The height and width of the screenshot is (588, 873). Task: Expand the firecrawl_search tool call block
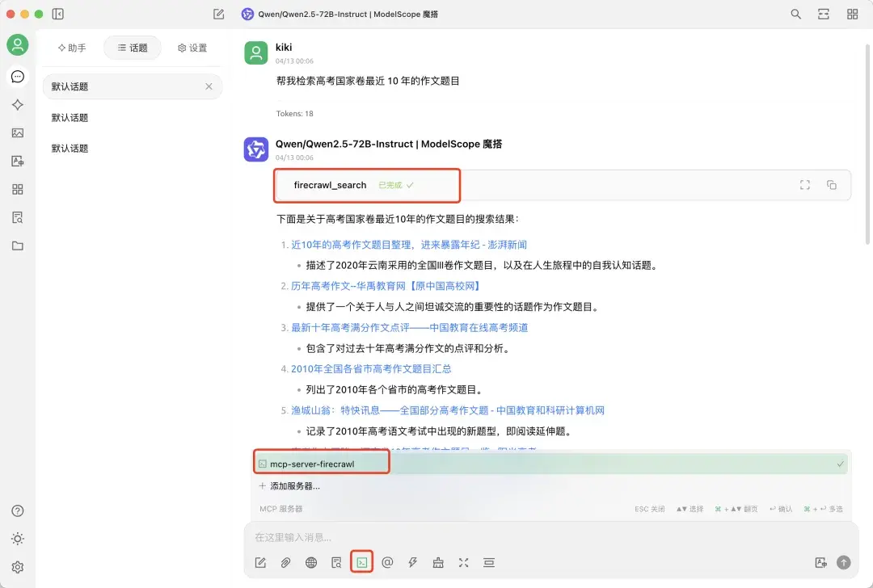(x=563, y=185)
